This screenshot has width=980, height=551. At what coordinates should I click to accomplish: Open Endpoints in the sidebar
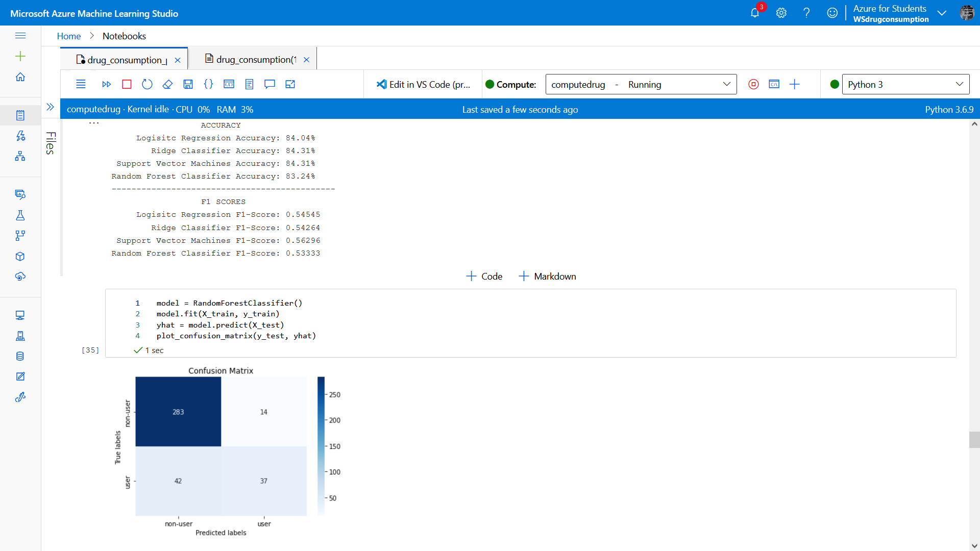click(20, 277)
